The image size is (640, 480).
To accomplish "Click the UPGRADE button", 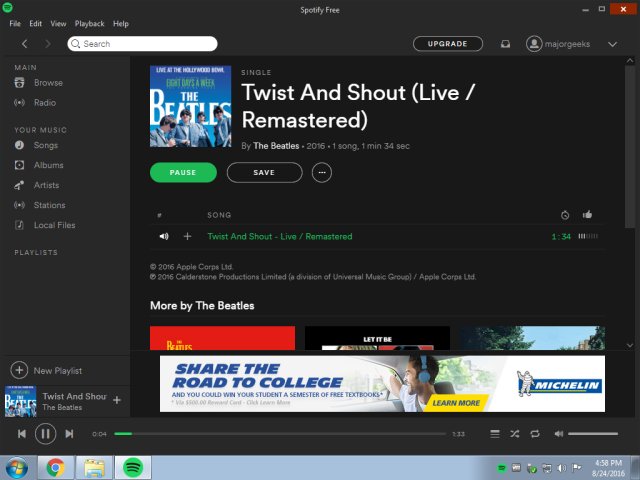I will click(447, 44).
